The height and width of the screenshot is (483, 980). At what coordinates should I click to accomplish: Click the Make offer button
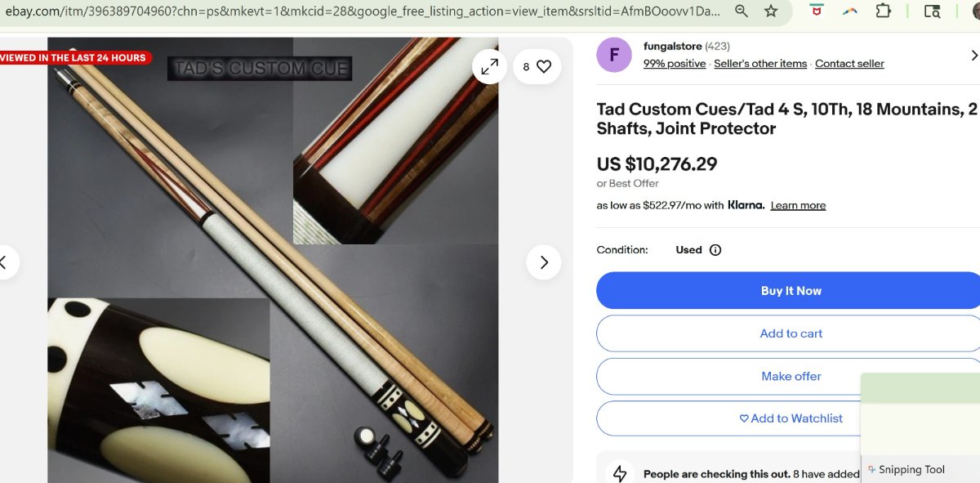[791, 376]
